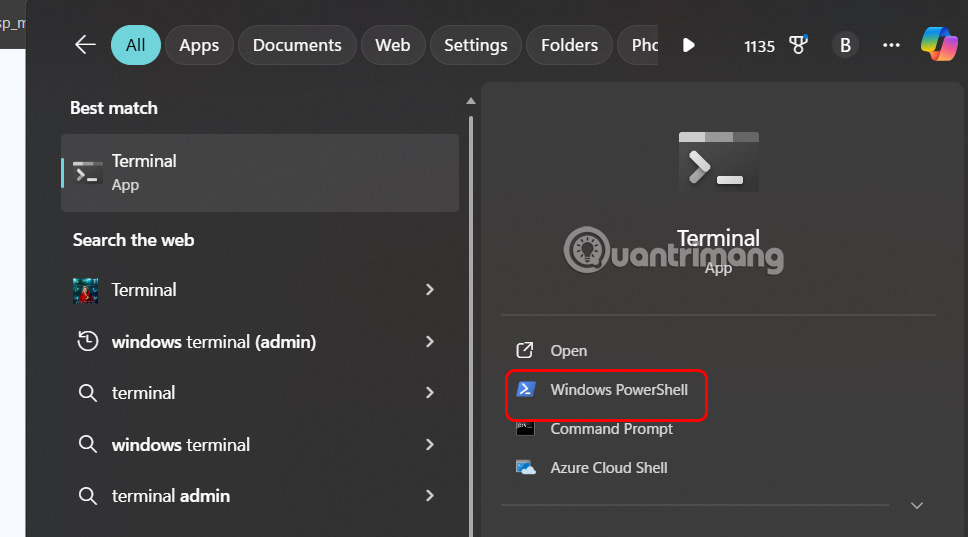Click magnifier icon beside 'terminal'

[x=88, y=393]
